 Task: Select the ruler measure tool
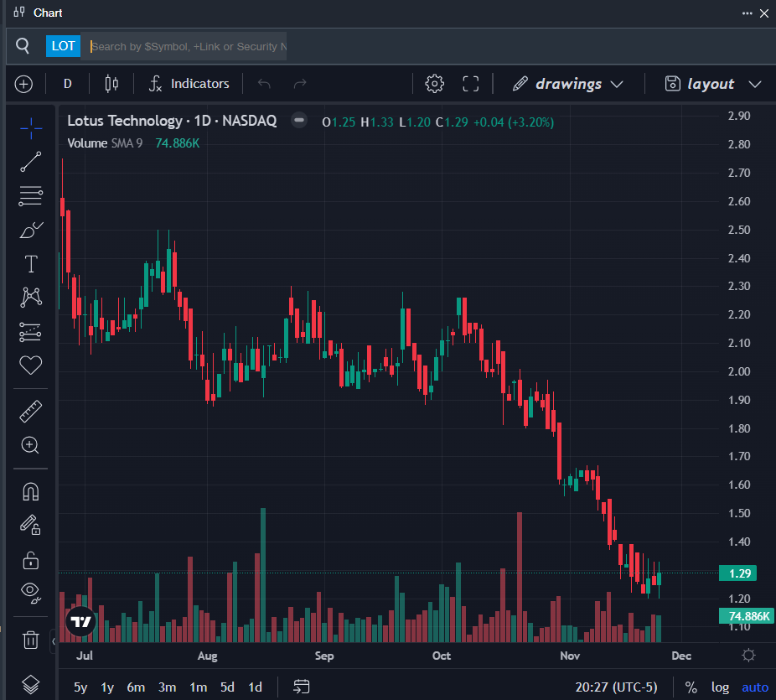click(31, 412)
